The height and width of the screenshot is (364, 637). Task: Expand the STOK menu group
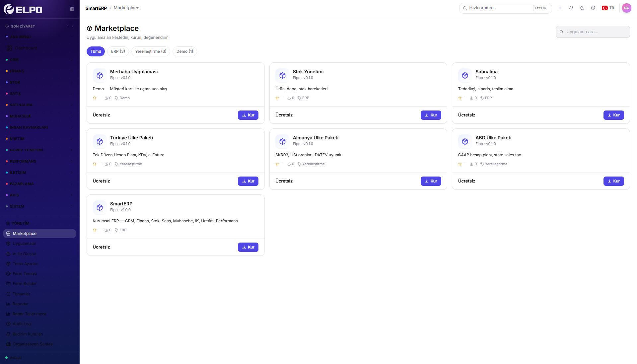(40, 82)
